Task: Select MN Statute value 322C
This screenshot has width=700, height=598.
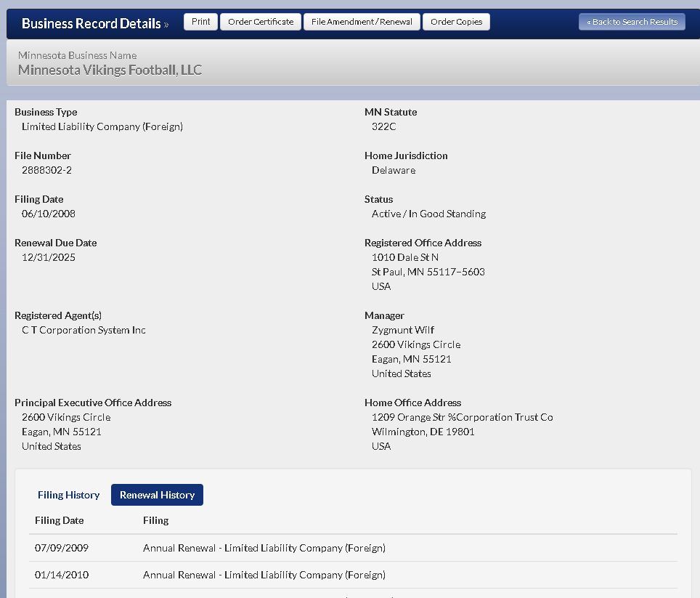Action: 384,127
